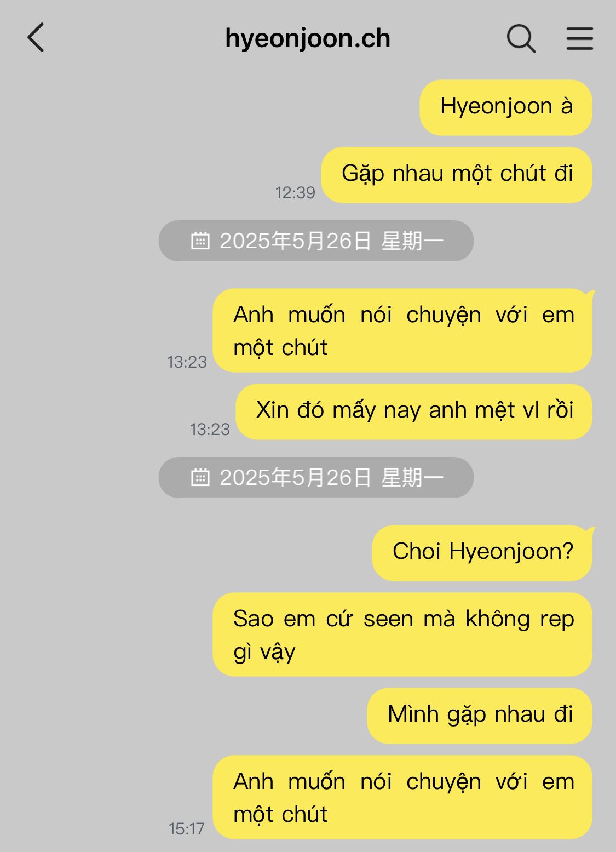Viewport: 616px width, 852px height.
Task: Tap the chat title hyeonjoon.ch
Action: pyautogui.click(x=308, y=38)
